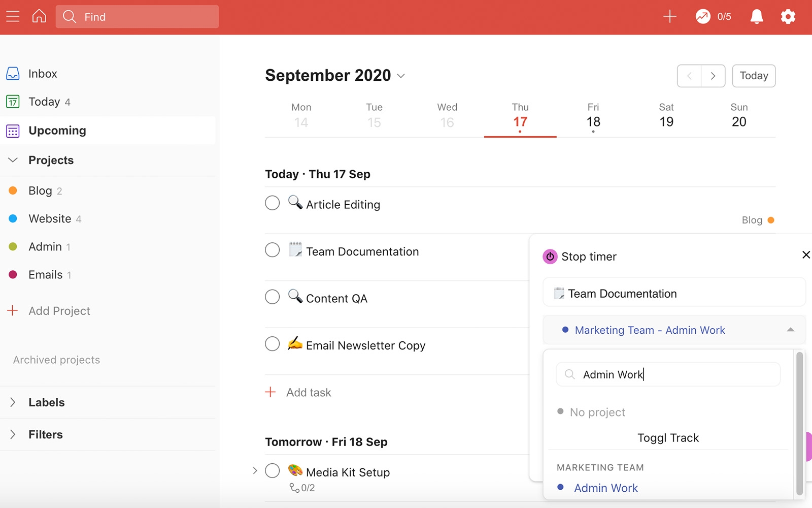Image resolution: width=812 pixels, height=508 pixels.
Task: Open settings with the gear icon
Action: click(788, 16)
